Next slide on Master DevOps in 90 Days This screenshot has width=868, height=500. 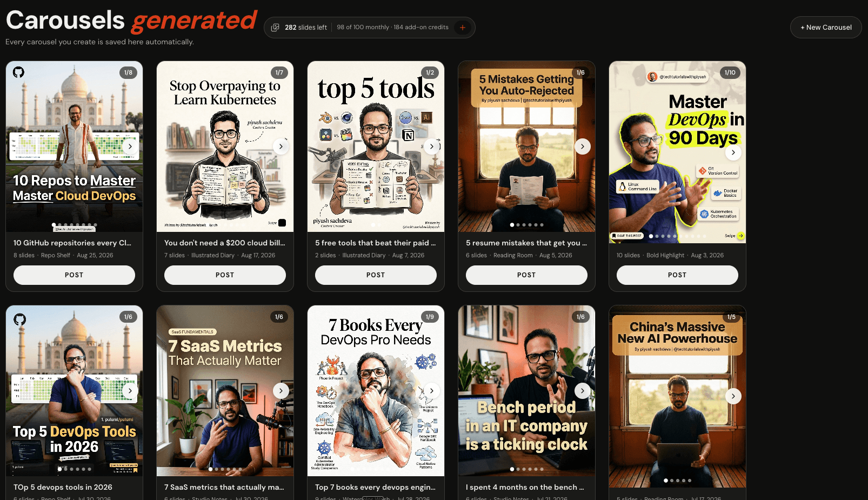coord(733,152)
